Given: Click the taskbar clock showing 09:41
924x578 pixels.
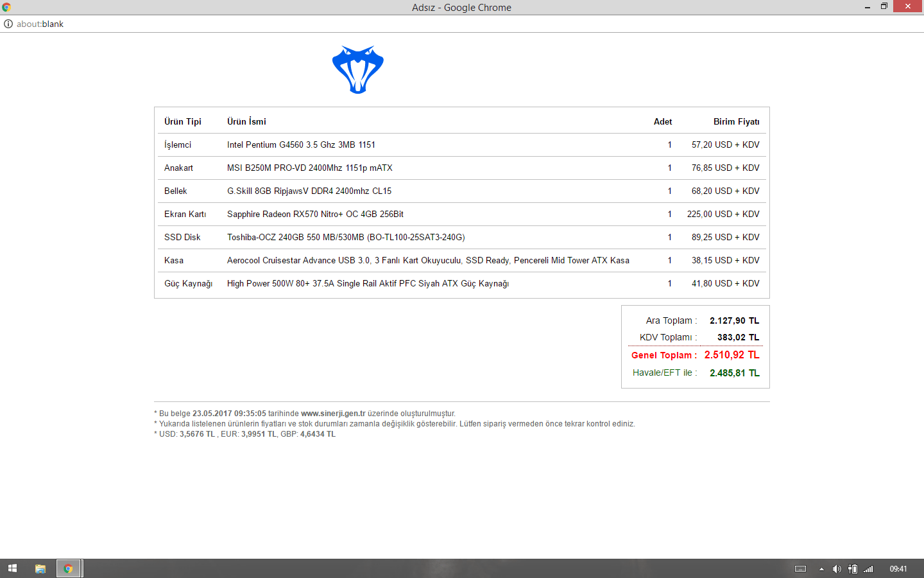Looking at the screenshot, I should [x=898, y=569].
